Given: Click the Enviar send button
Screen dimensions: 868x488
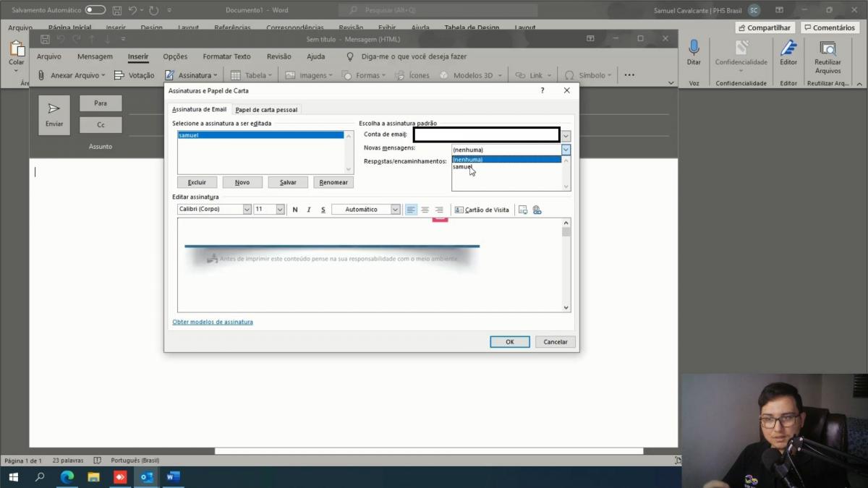Looking at the screenshot, I should (54, 115).
